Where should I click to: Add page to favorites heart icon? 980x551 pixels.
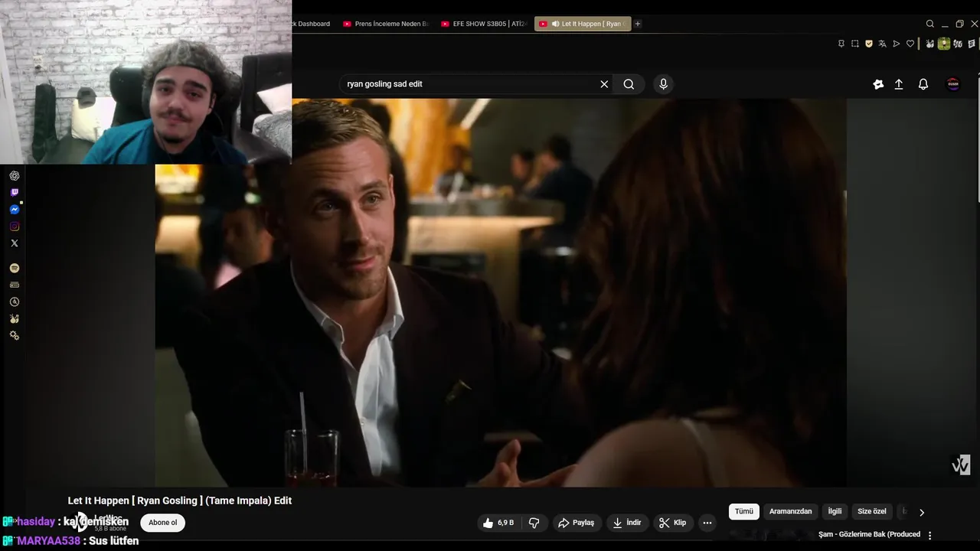click(x=910, y=44)
